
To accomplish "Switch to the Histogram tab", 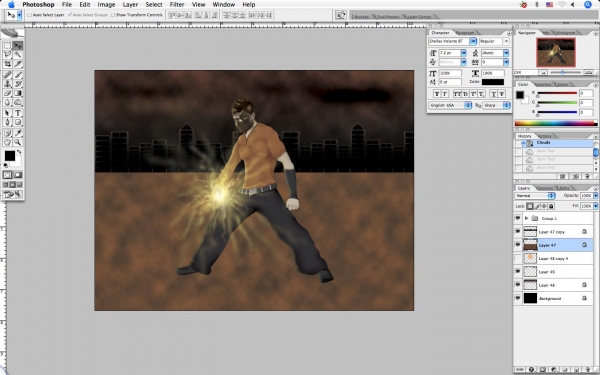I will point(565,33).
